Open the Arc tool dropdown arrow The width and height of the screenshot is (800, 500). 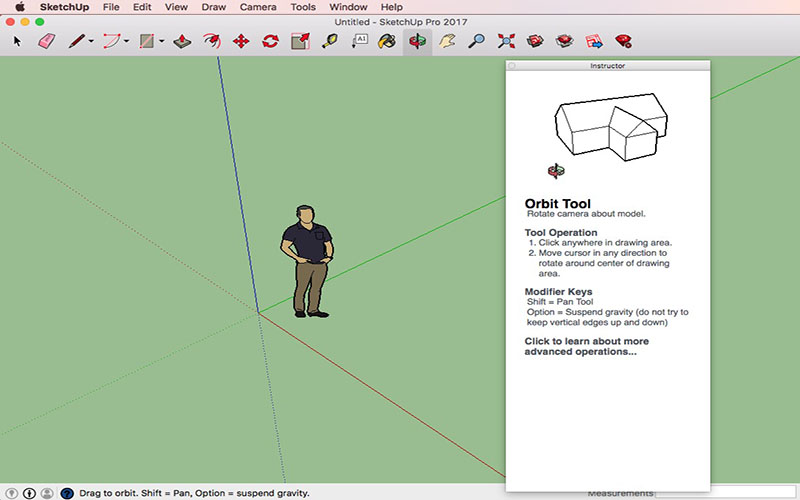127,41
